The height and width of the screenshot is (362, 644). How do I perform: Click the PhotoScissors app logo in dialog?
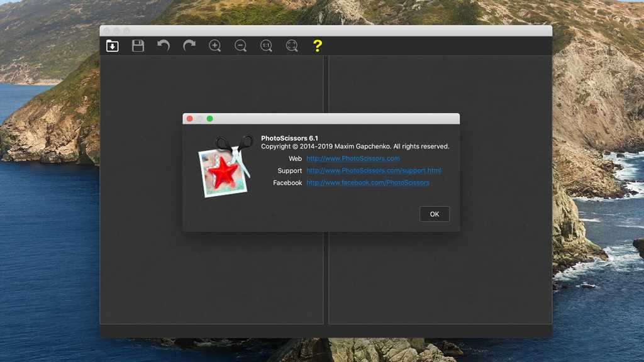pos(225,167)
